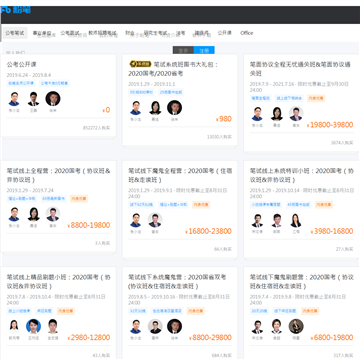Open the 教师招聘考试 tab

pos(102,33)
